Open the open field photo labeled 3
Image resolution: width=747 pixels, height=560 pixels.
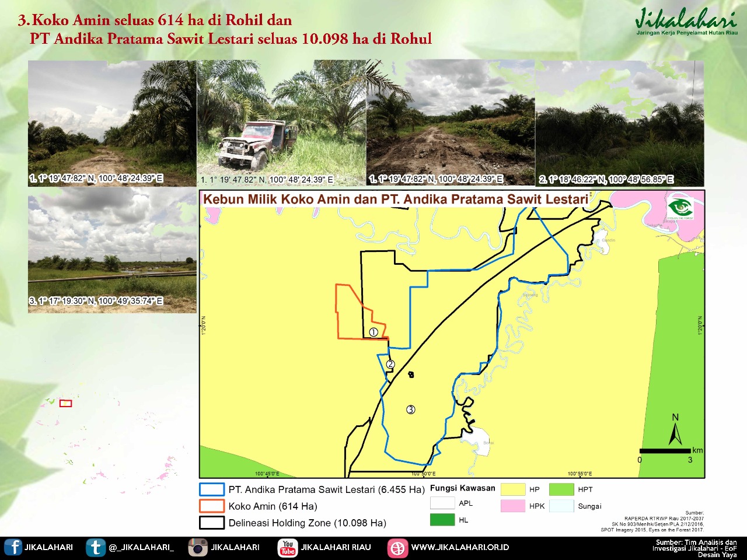pos(112,254)
